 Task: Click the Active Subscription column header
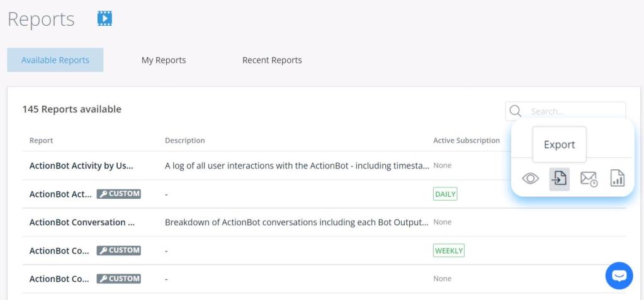tap(466, 140)
